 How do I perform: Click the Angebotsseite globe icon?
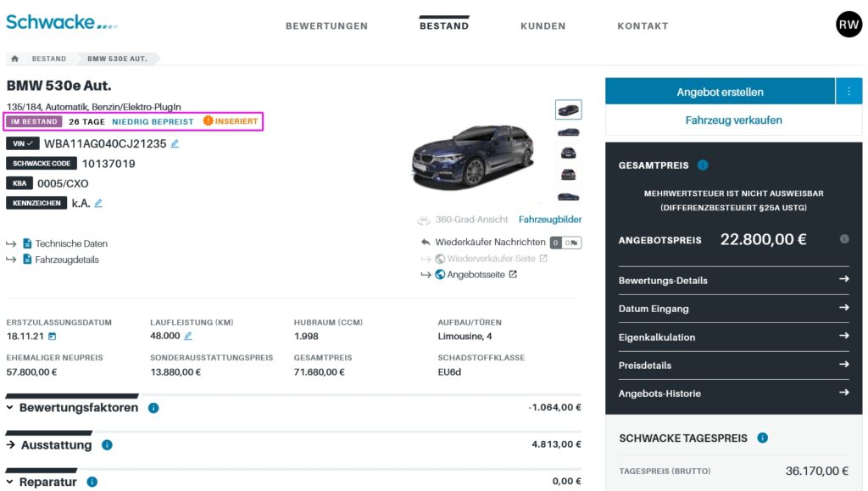(x=440, y=274)
